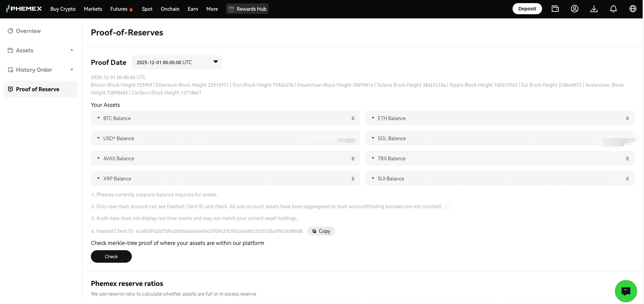Image resolution: width=644 pixels, height=304 pixels.
Task: Expand the XRP Balance row
Action: (225, 178)
